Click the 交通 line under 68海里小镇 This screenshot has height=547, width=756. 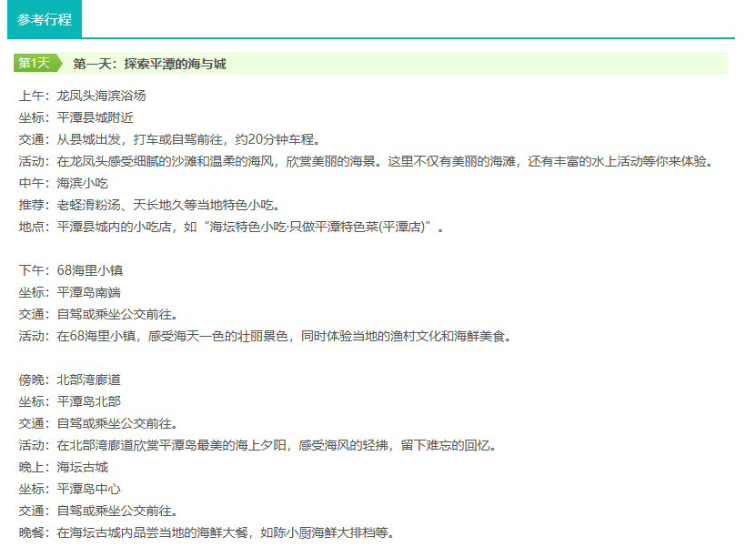99,314
